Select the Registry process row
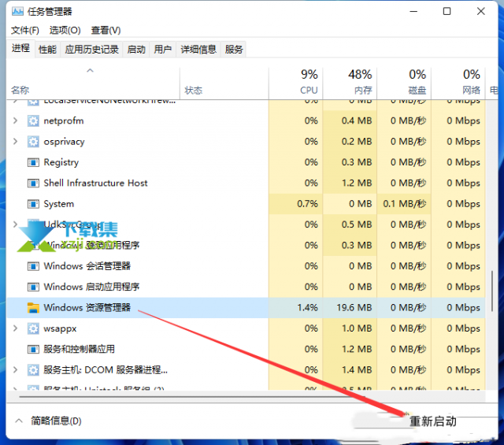 (x=246, y=162)
